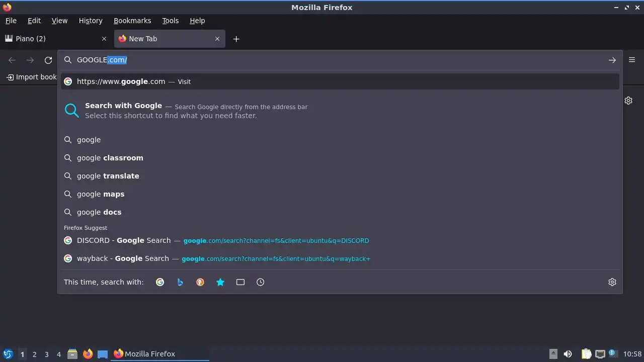Search this time with Google icon
Viewport: 644px width, 362px height.
point(160,282)
